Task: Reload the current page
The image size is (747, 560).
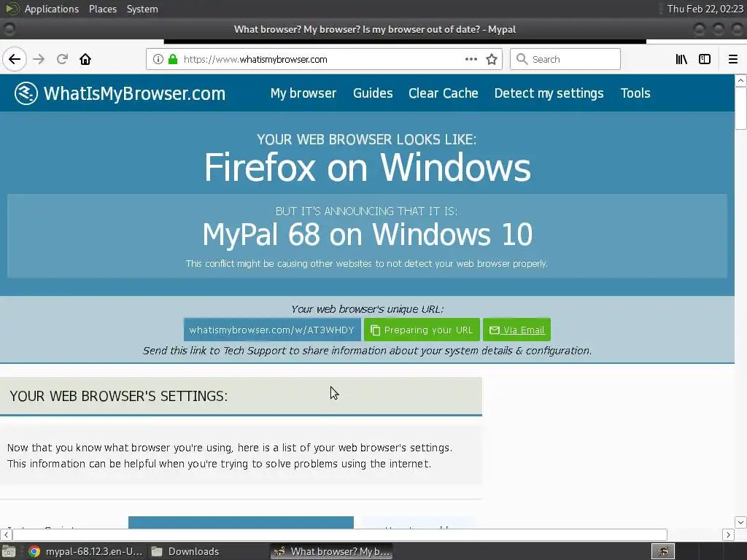Action: tap(62, 59)
